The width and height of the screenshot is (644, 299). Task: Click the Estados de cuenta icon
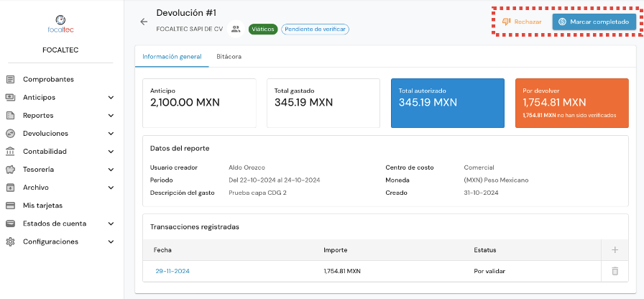click(11, 224)
